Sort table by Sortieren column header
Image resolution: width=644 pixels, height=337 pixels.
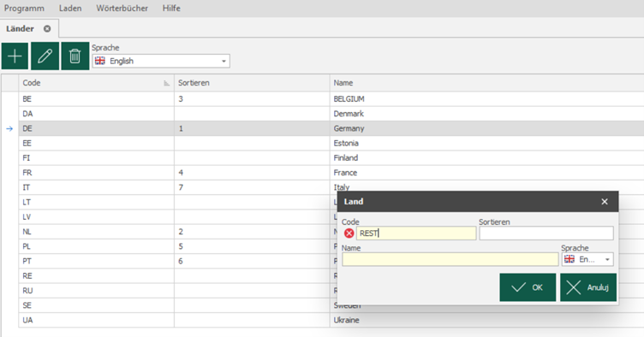point(252,83)
